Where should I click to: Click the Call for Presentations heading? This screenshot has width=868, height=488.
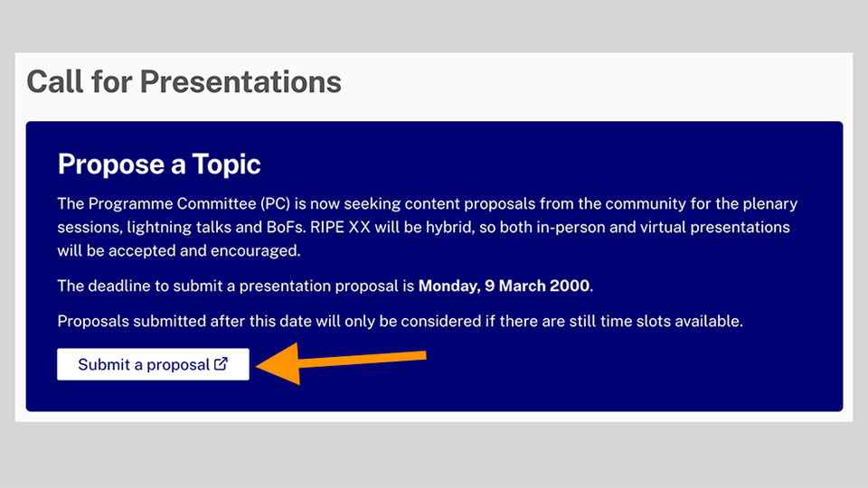pyautogui.click(x=184, y=82)
